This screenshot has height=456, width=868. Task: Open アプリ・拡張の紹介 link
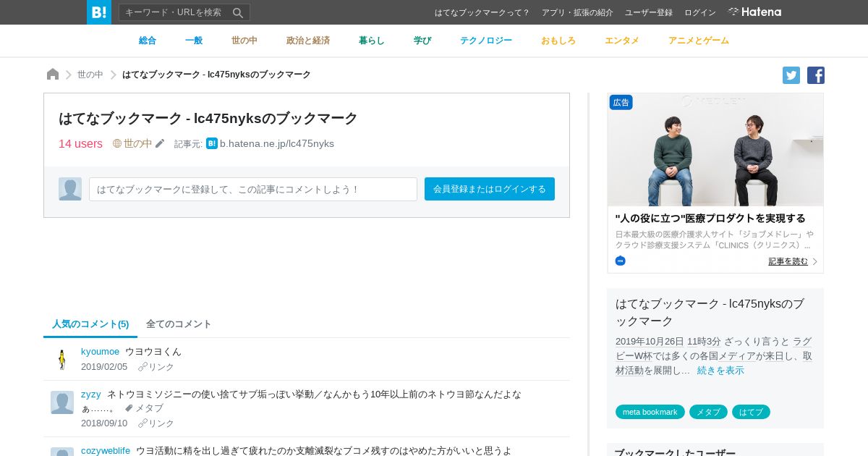pos(577,12)
